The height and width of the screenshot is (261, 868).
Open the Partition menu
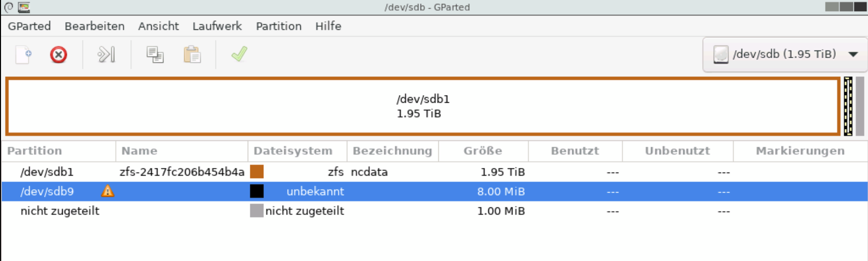279,26
